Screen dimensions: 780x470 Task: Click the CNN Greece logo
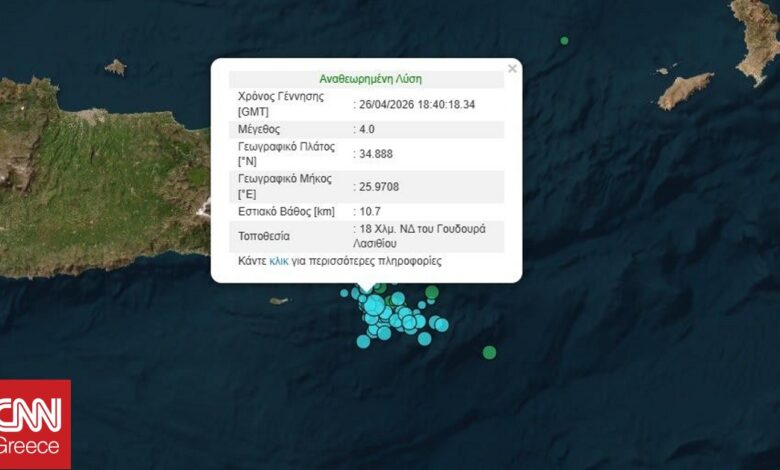35,424
